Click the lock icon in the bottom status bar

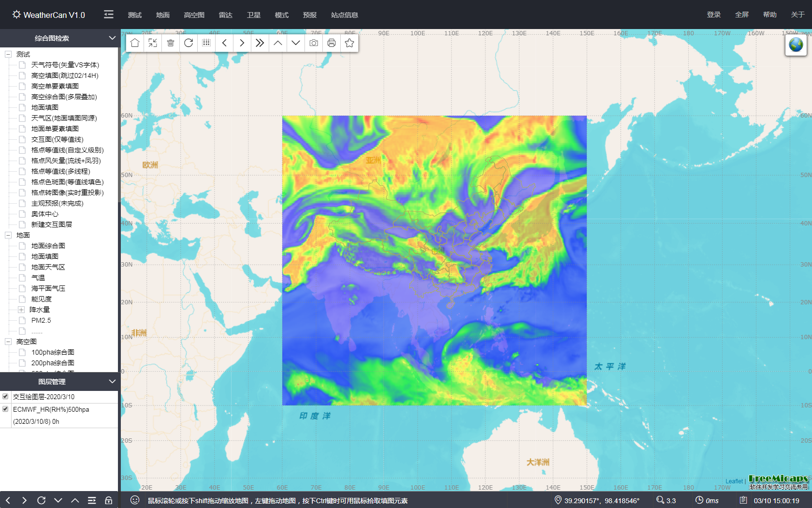pos(108,501)
